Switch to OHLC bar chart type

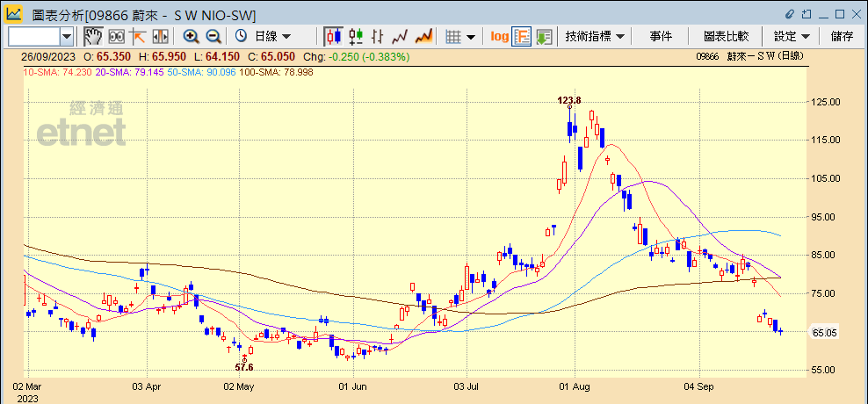point(378,36)
